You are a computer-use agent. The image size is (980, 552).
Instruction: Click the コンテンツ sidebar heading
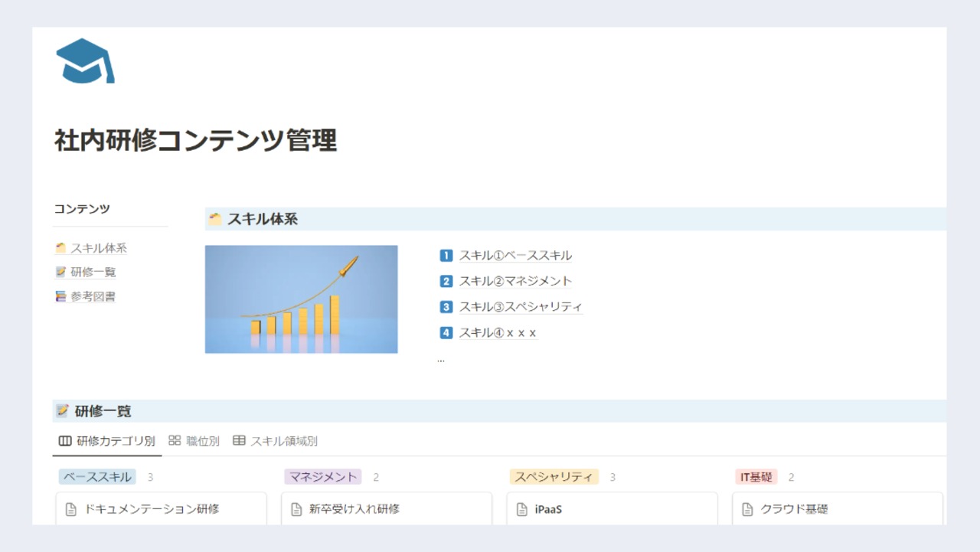pyautogui.click(x=82, y=208)
